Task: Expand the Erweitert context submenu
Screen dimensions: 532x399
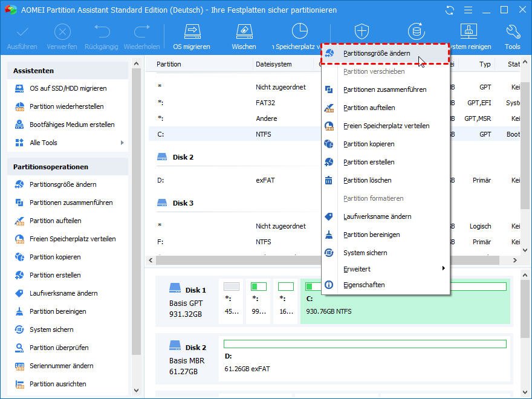Action: pyautogui.click(x=386, y=269)
